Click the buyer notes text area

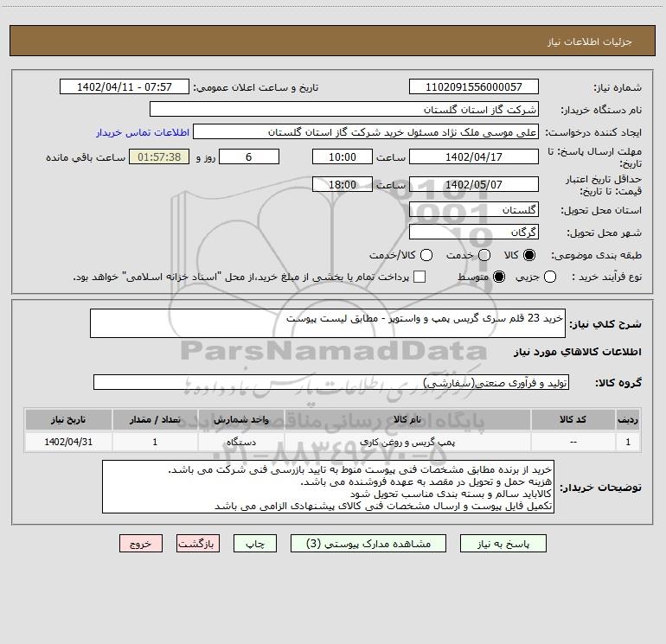(328, 487)
